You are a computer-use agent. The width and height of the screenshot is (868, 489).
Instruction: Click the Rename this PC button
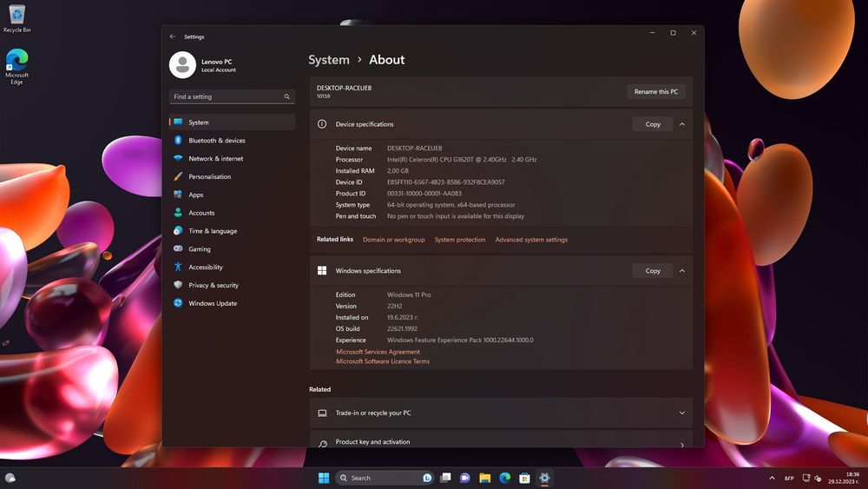click(x=656, y=91)
